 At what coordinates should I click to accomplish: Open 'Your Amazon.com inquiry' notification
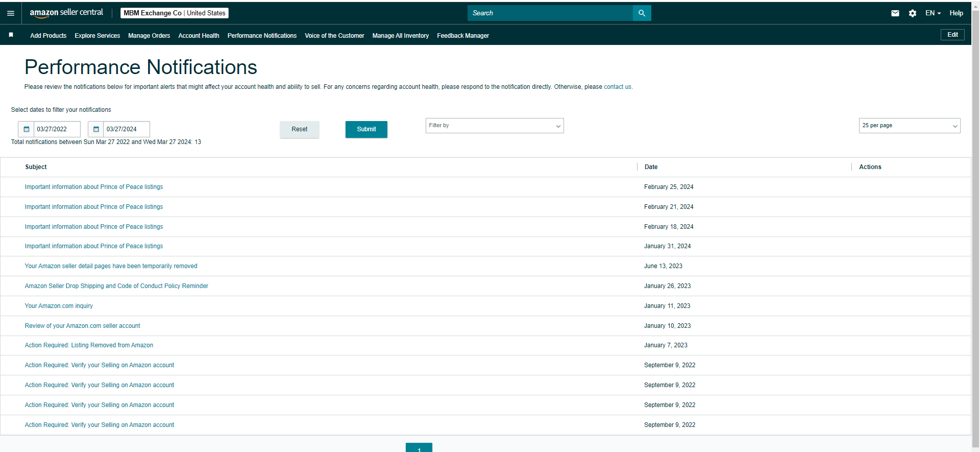pyautogui.click(x=59, y=306)
